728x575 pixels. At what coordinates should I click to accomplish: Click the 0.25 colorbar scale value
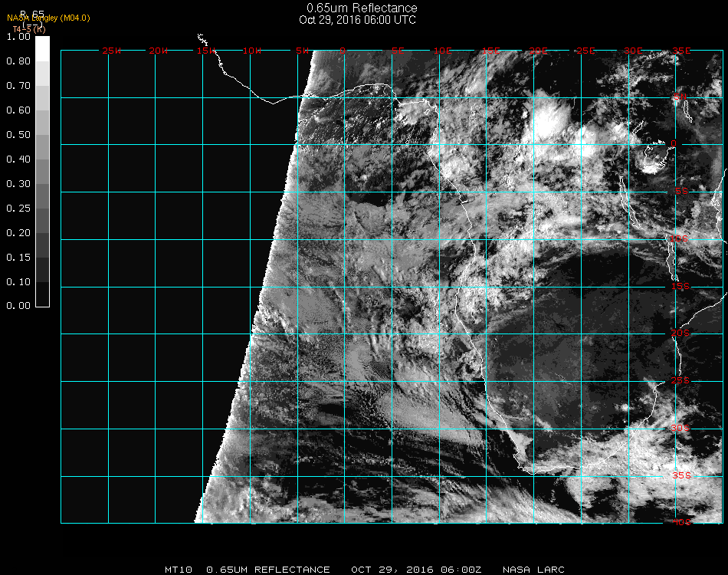(18, 209)
